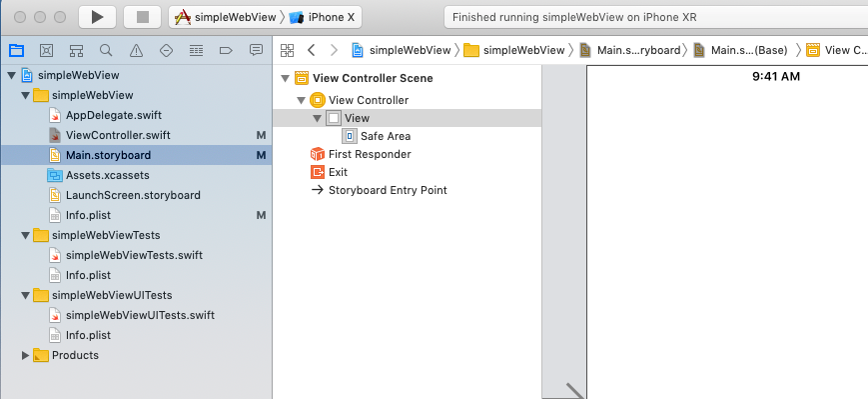Select the iPhone X run destination
868x399 pixels.
coord(323,17)
